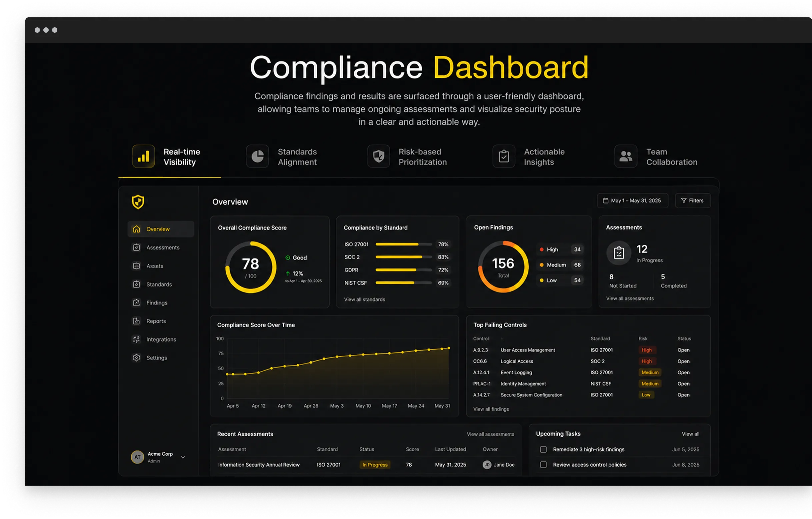Click the green up arrow beside 12%
The image size is (812, 519).
point(288,273)
